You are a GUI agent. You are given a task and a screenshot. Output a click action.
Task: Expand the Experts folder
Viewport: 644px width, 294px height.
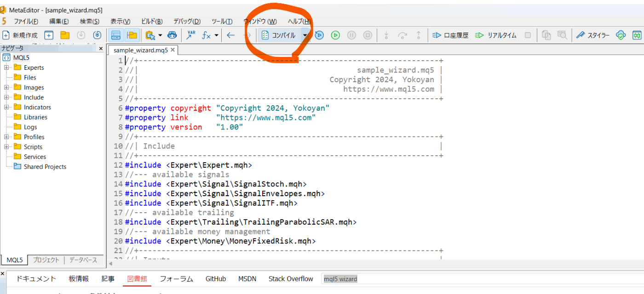6,68
